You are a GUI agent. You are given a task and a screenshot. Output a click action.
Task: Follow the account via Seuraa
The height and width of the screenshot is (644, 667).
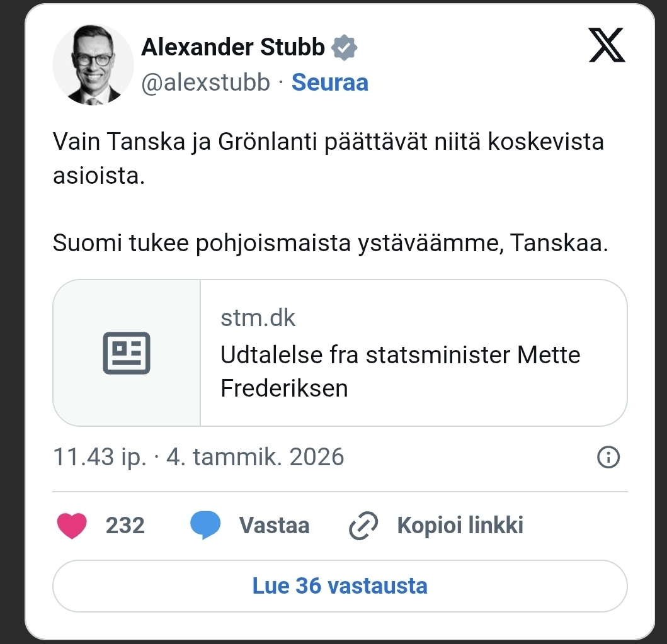point(329,82)
